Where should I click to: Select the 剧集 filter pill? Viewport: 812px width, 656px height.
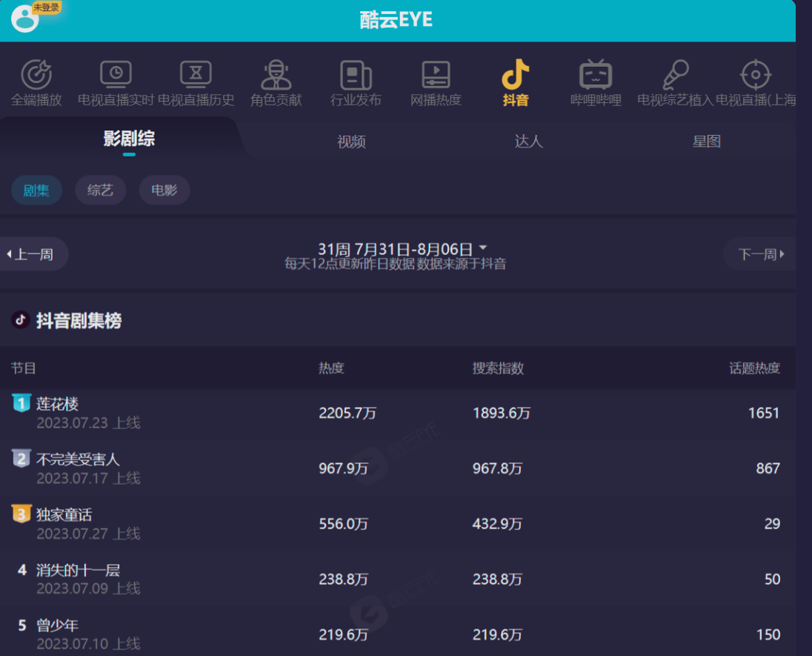[x=36, y=190]
